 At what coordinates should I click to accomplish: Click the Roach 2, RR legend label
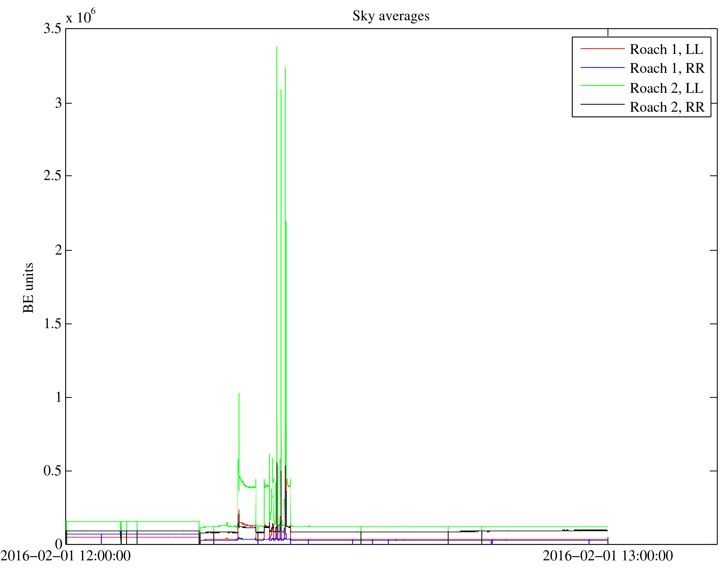667,107
